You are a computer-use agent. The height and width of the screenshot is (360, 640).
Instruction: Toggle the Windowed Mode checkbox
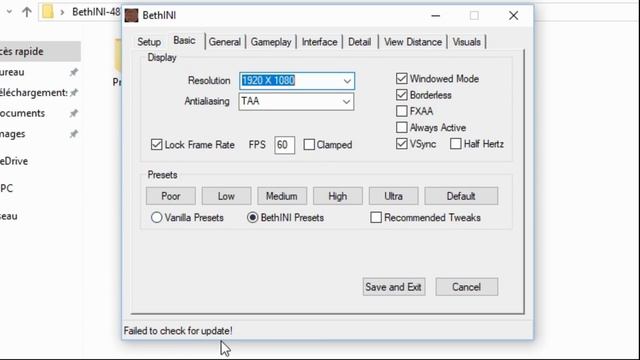pos(402,78)
